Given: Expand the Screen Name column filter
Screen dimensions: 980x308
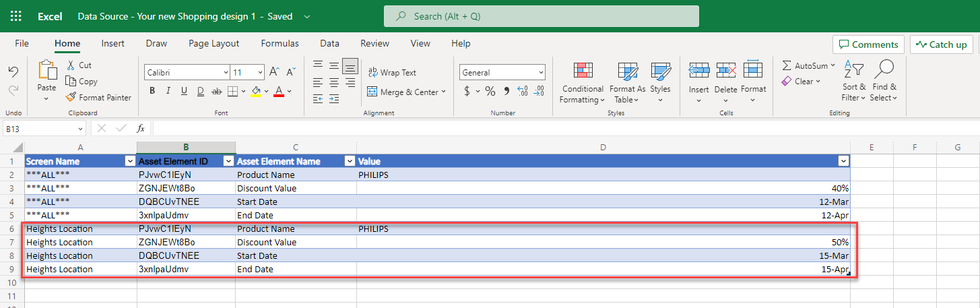Looking at the screenshot, I should tap(130, 161).
